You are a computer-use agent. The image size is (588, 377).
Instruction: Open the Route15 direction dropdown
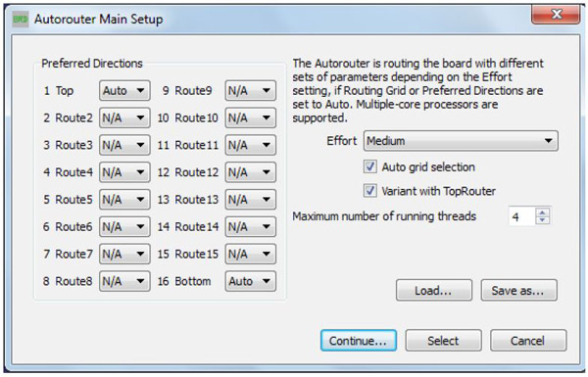point(251,254)
